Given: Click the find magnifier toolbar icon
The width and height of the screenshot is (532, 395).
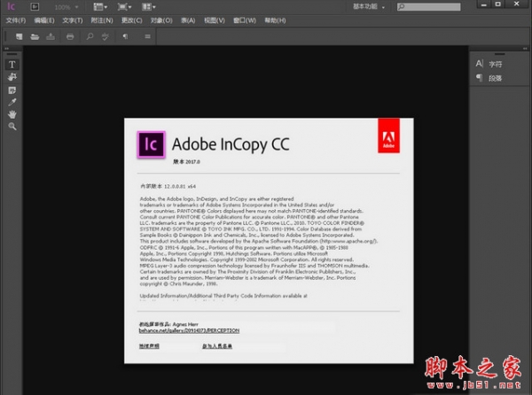Looking at the screenshot, I should click(90, 36).
